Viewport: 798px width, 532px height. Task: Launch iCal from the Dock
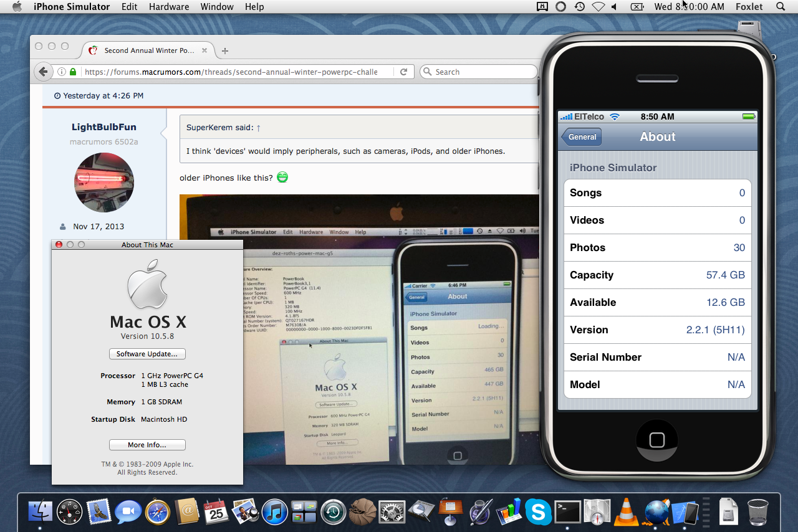tap(216, 512)
